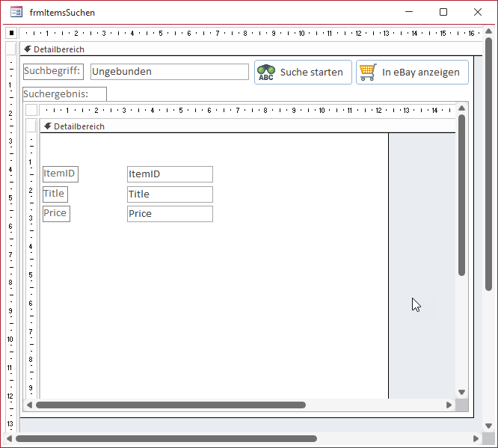Viewport: 498px width, 448px height.
Task: Click the outer Detailbereich section arrow icon
Action: [x=28, y=49]
